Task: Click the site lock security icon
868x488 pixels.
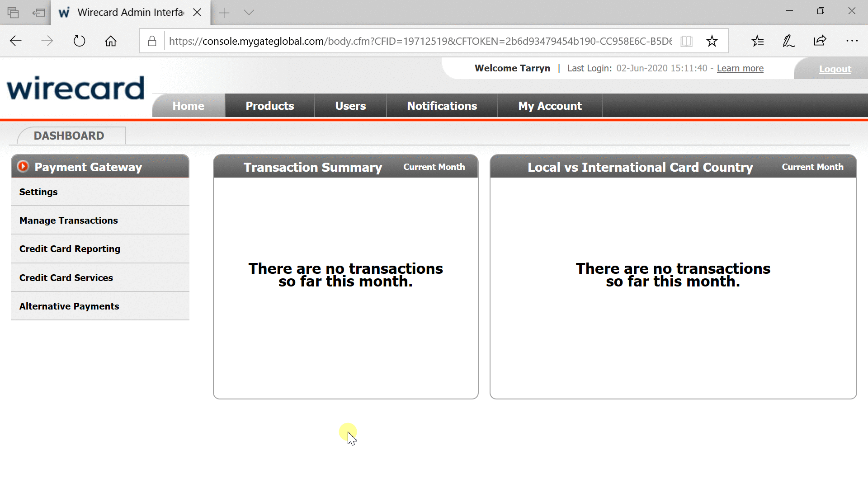Action: tap(152, 41)
